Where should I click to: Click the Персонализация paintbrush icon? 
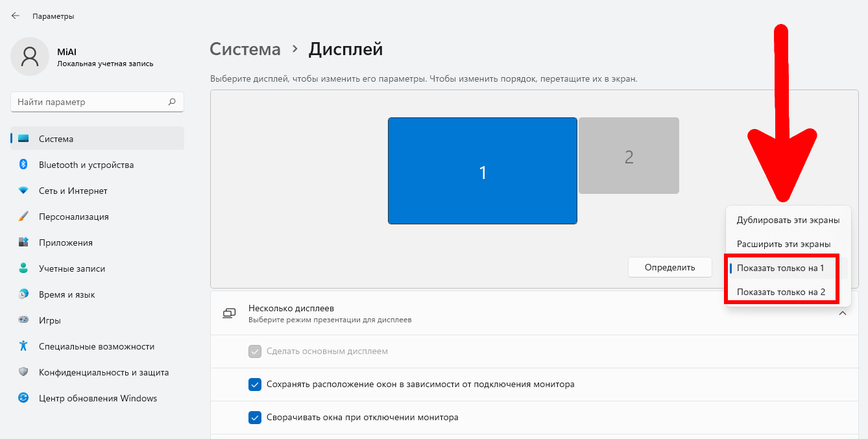[23, 217]
